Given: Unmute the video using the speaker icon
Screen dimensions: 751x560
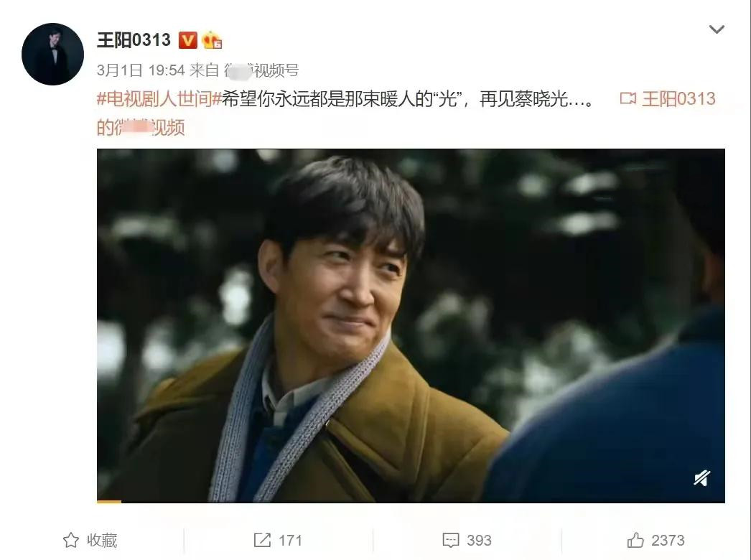Looking at the screenshot, I should (x=701, y=477).
